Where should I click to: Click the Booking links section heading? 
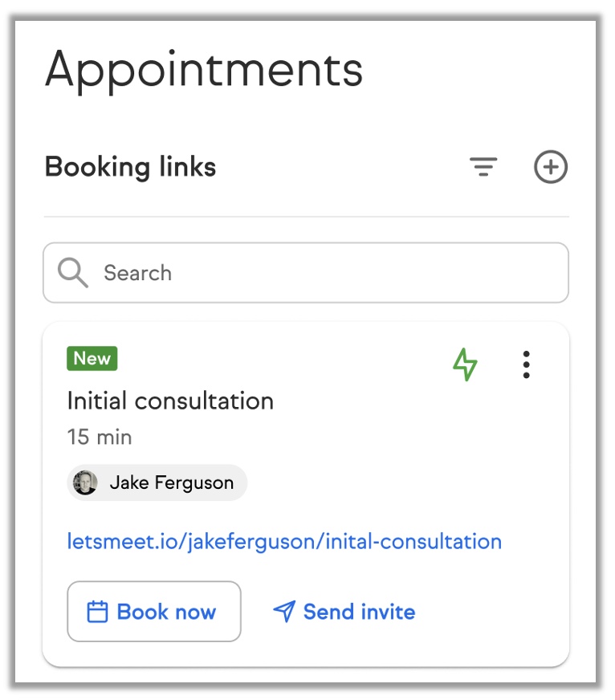[x=130, y=167]
